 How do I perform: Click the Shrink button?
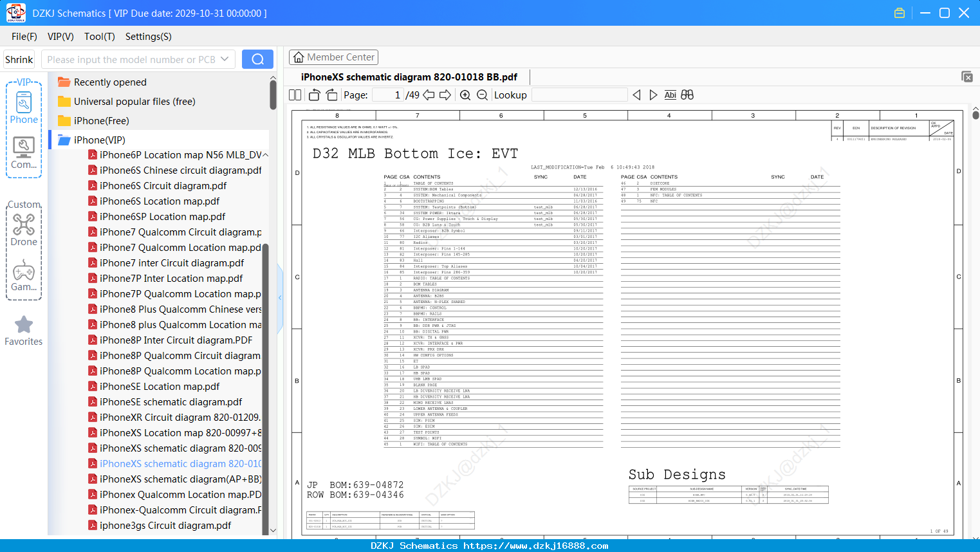pyautogui.click(x=19, y=59)
